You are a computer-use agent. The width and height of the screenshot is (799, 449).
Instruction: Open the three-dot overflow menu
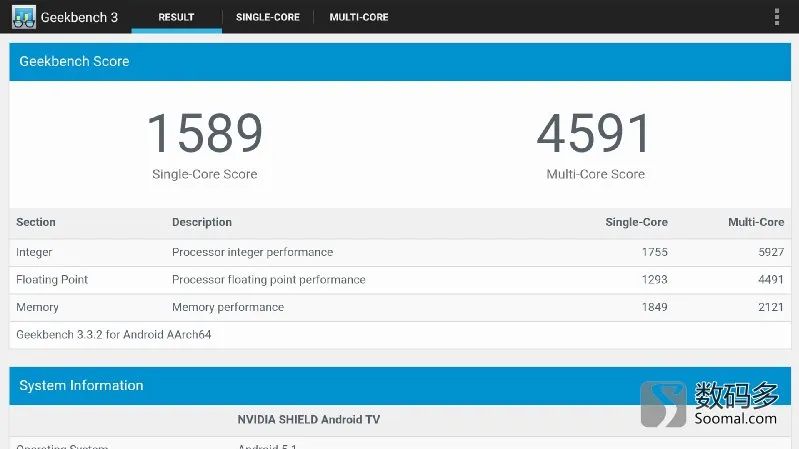click(777, 17)
